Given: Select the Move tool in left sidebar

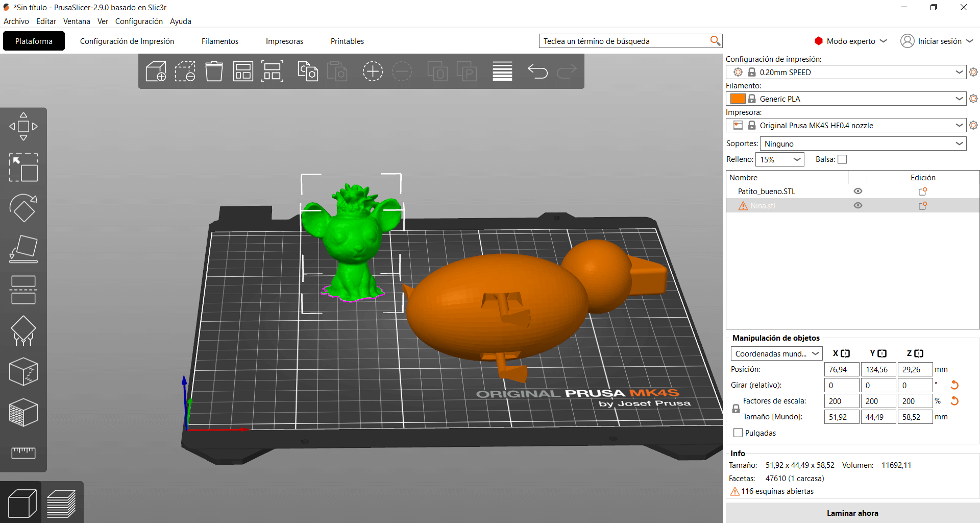Looking at the screenshot, I should [23, 126].
